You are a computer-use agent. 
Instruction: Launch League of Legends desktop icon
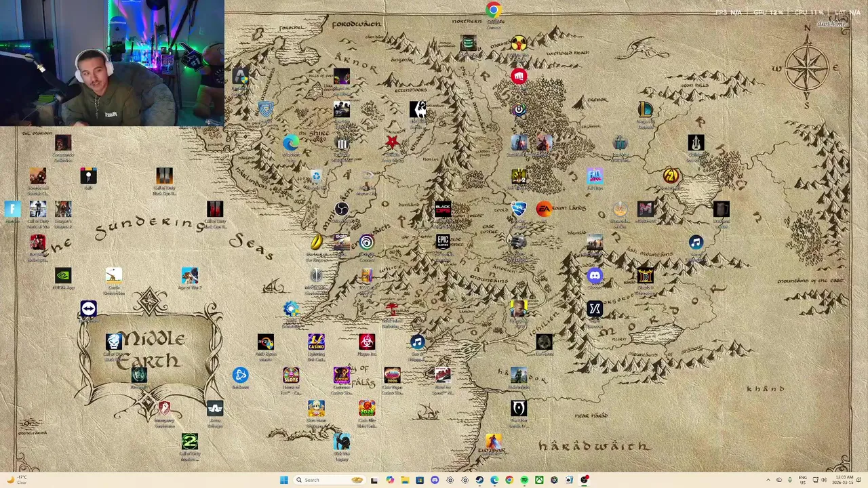[x=645, y=110]
